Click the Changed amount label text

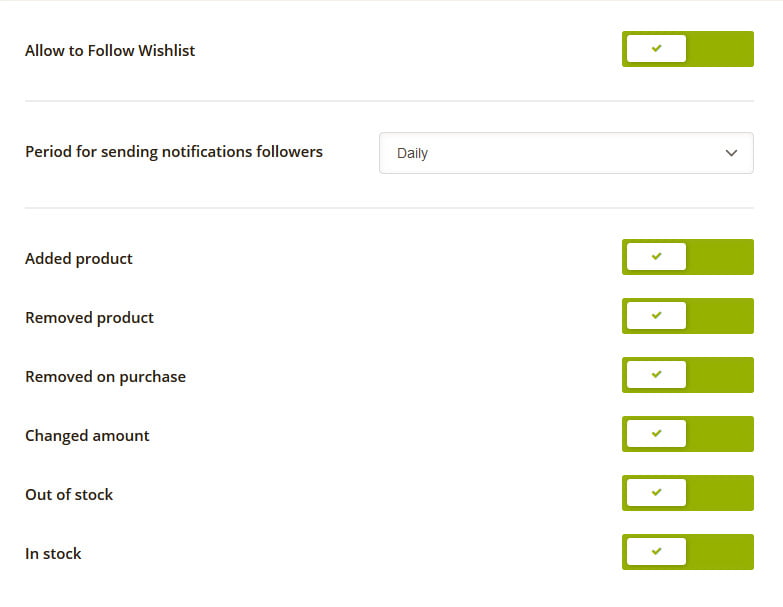pyautogui.click(x=87, y=435)
